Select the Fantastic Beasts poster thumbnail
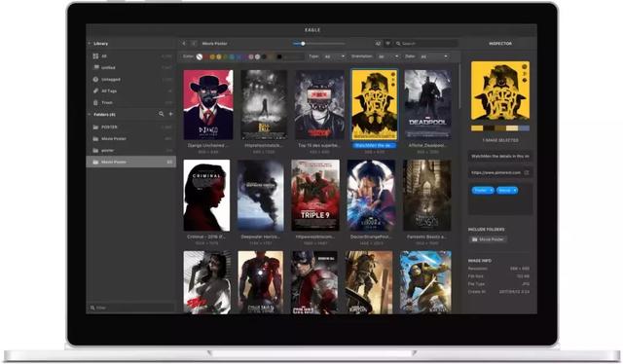Viewport: 623px width, 364px height. pos(427,196)
